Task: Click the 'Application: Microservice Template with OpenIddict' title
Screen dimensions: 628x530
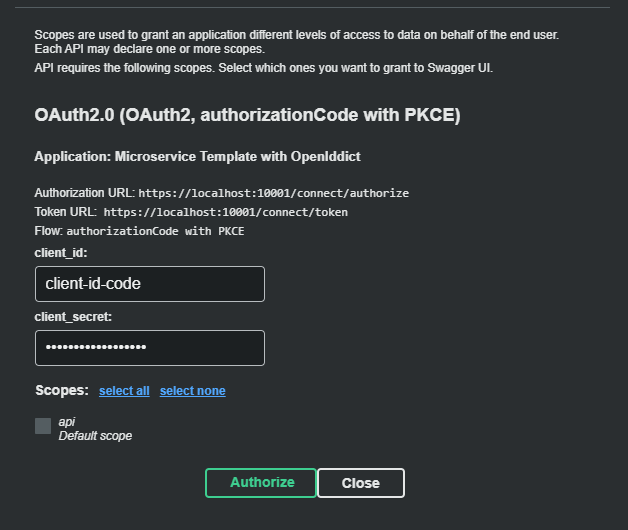Action: click(198, 157)
